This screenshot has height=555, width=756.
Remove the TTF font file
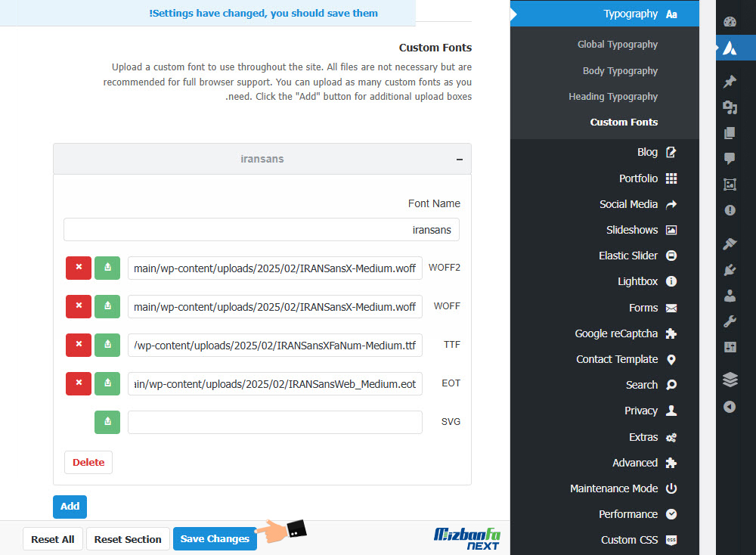79,345
